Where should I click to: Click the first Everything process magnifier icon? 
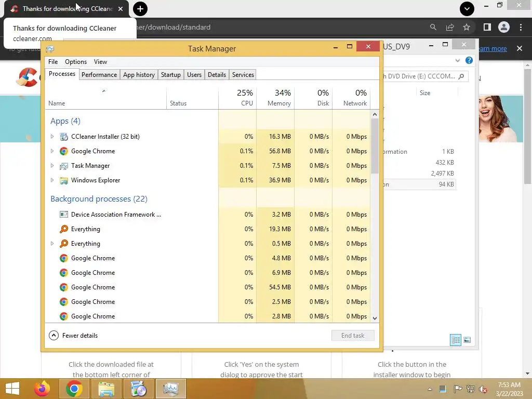[x=64, y=229]
